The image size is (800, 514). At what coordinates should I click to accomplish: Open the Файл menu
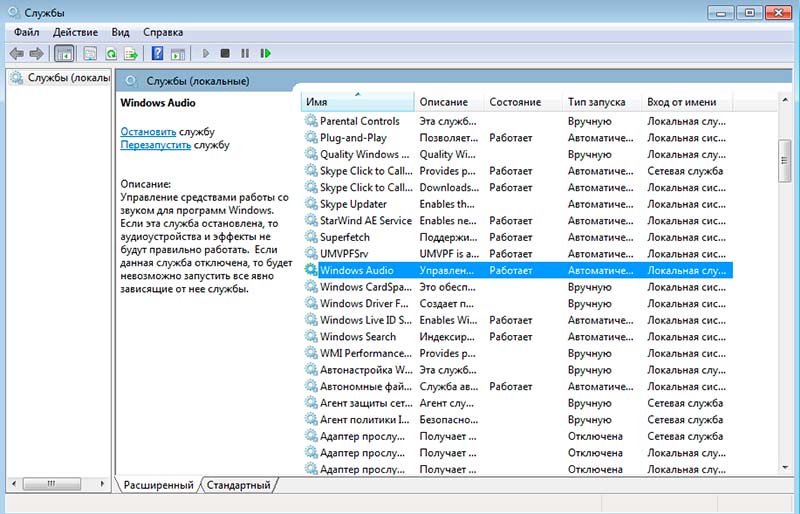[27, 32]
